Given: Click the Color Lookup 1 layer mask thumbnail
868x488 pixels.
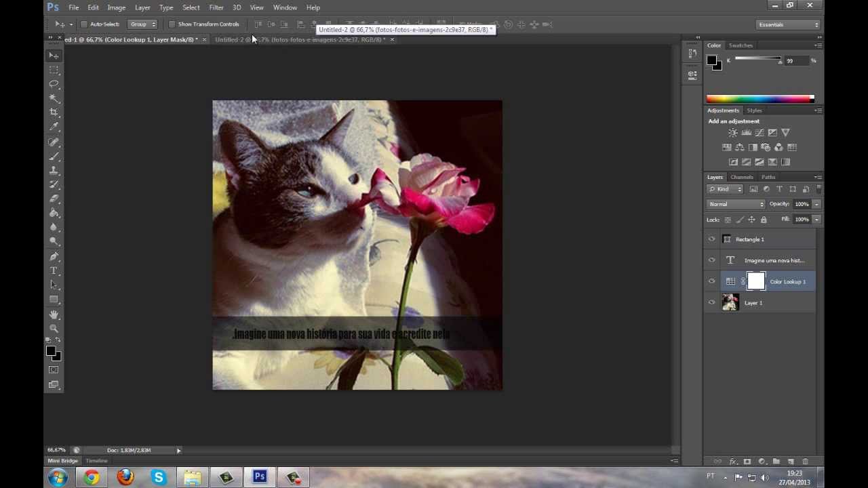Looking at the screenshot, I should 756,281.
